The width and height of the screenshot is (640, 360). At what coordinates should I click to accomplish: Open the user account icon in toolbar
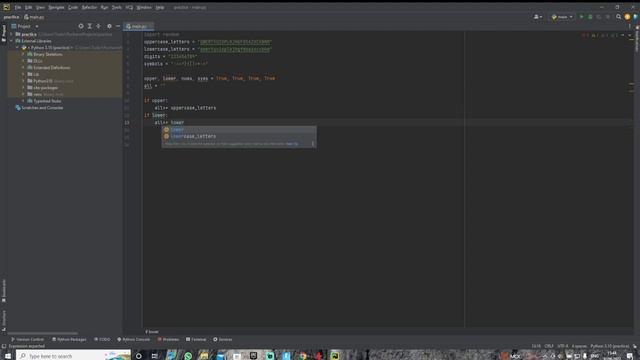pyautogui.click(x=538, y=17)
